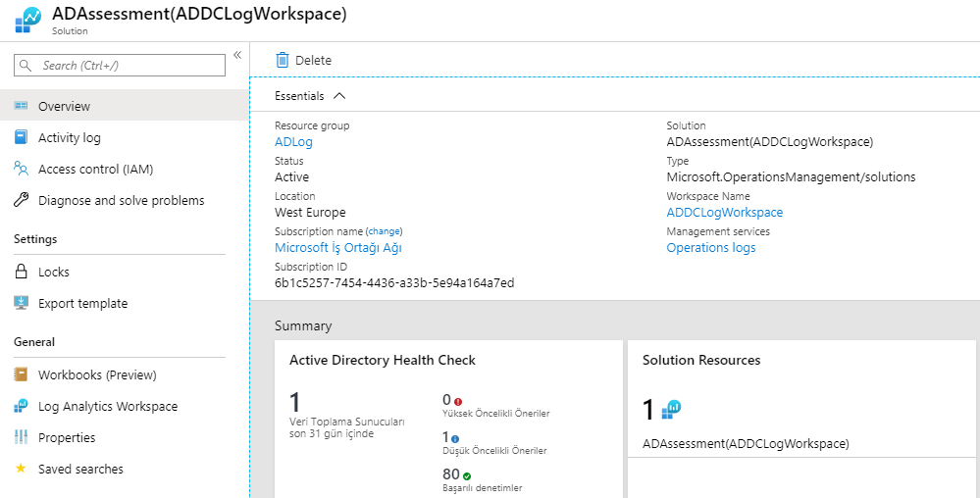Click Active Directory Health Check tile title

pos(382,360)
